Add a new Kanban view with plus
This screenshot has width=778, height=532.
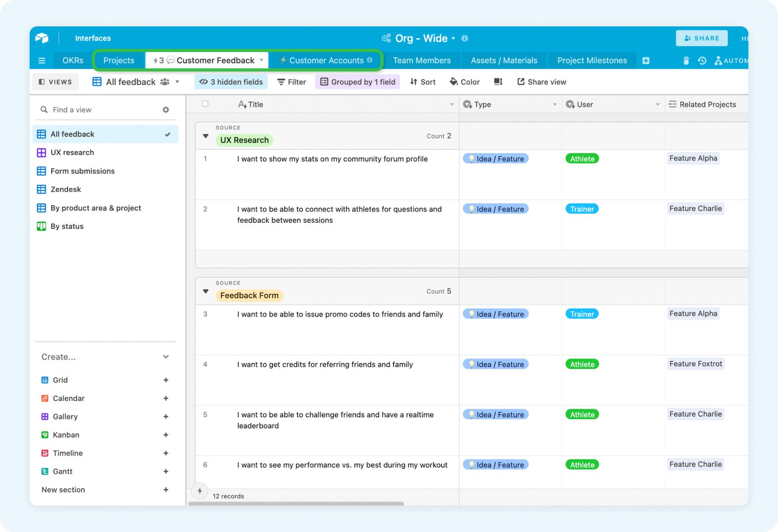166,435
